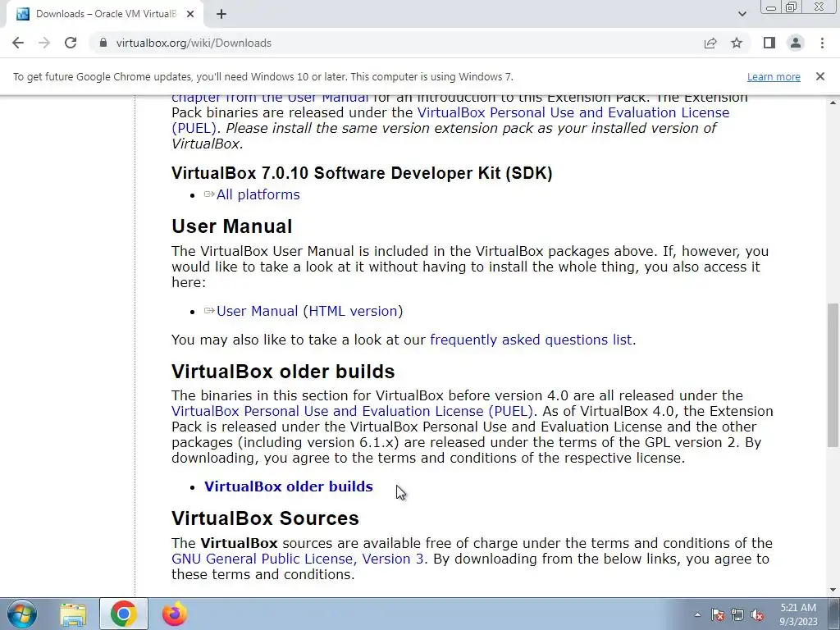Image resolution: width=840 pixels, height=630 pixels.
Task: Open the VirtualBox Personal Use and Evaluation License link in the Extension Pack paragraph
Action: pyautogui.click(x=450, y=121)
